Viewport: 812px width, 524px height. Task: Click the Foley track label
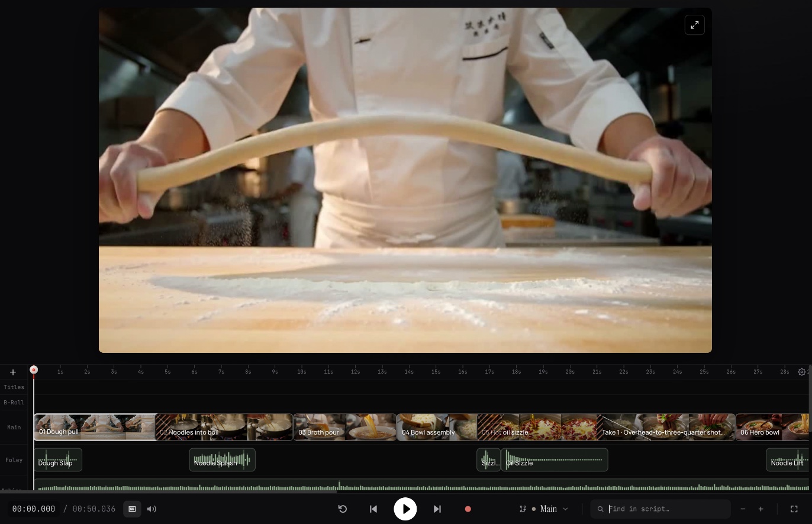(x=14, y=460)
